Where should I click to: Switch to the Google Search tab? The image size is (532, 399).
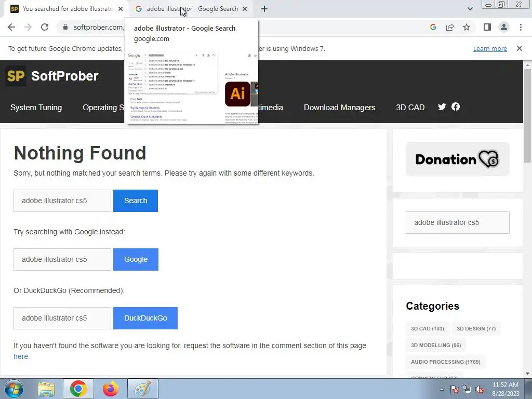(192, 9)
